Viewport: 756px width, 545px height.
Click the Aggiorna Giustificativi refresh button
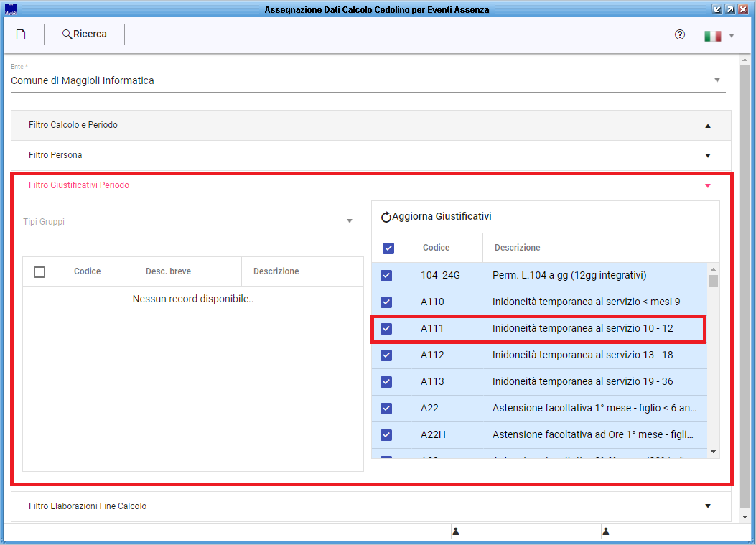(x=436, y=216)
